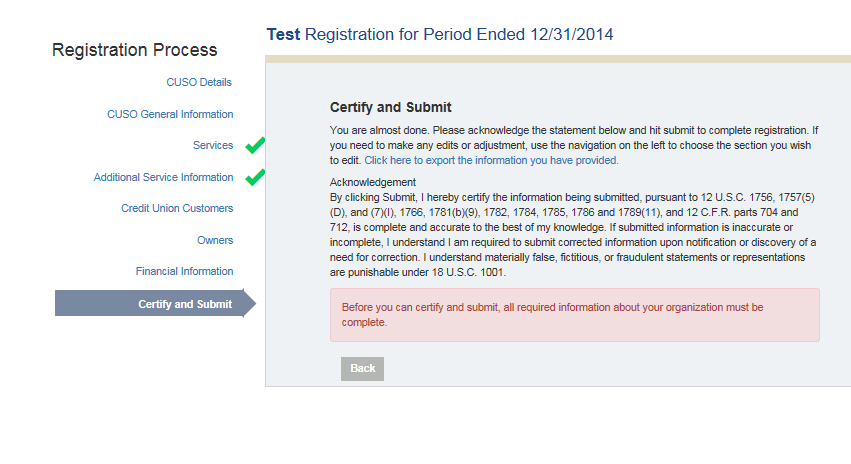Open the Financial Information step
Viewport: 851px width, 464px height.
tap(184, 271)
